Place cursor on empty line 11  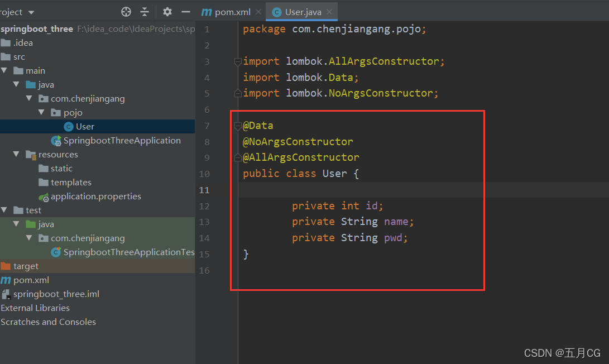pos(423,190)
